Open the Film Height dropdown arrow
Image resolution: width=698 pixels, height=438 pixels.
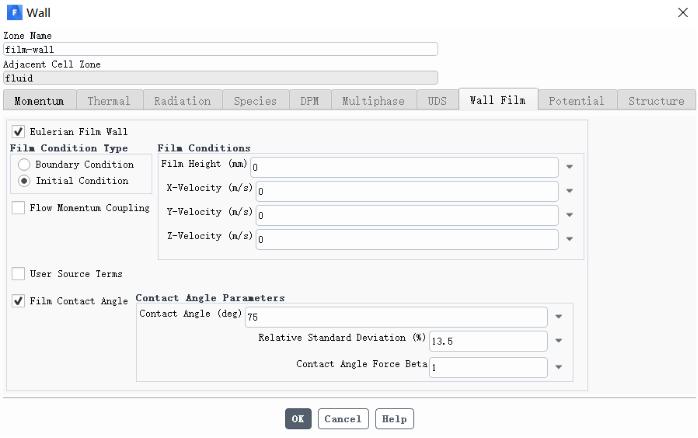coord(569,168)
